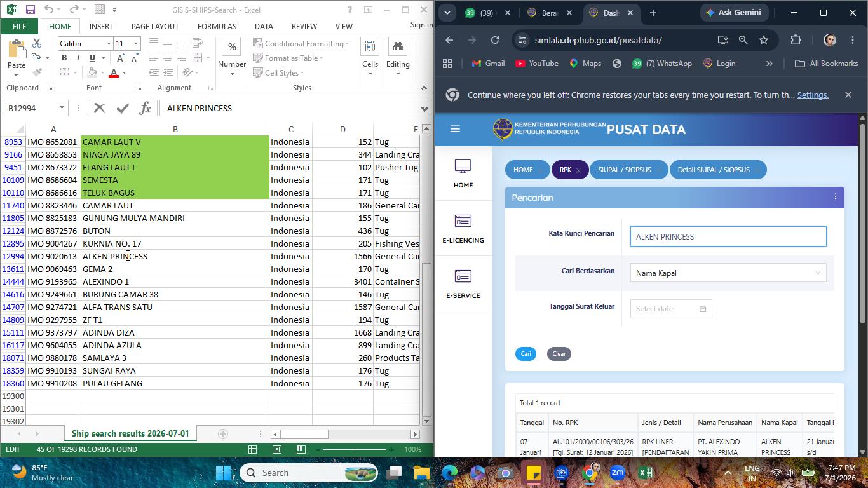Open the YouTube bookmark
The height and width of the screenshot is (488, 868).
(537, 64)
